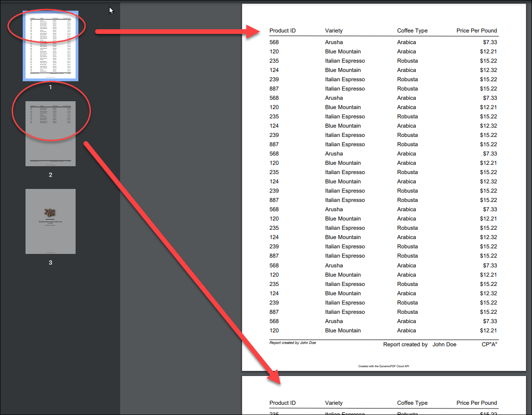Click Product ID 568 in the first row
Screen dimensions: 532x415
[274, 42]
